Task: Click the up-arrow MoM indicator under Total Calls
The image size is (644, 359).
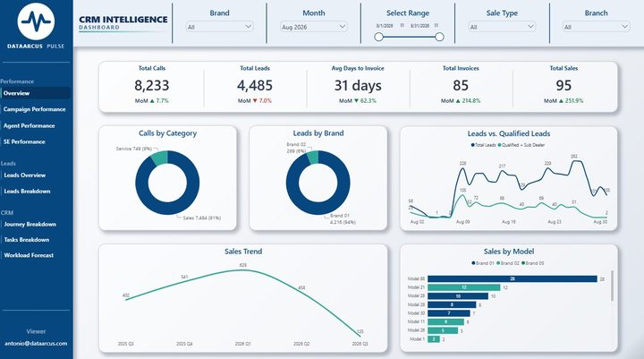Action: pos(152,100)
